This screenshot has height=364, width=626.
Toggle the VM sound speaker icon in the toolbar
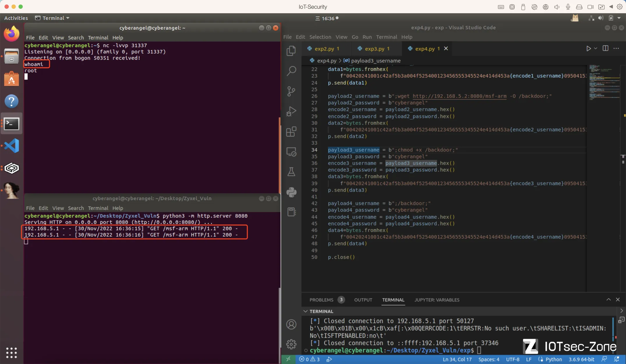[557, 7]
